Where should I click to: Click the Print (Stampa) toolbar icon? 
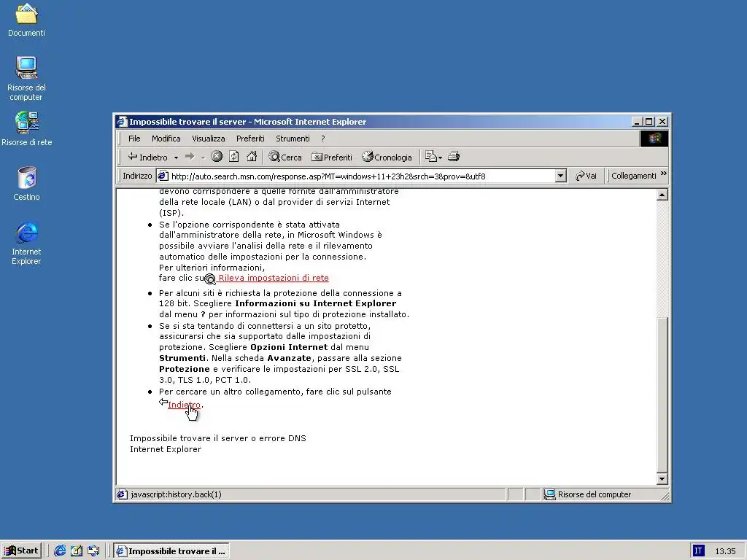(454, 156)
